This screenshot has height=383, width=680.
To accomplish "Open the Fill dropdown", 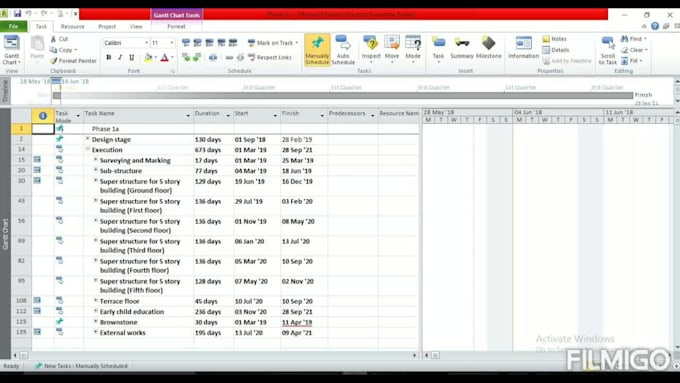I will point(632,61).
